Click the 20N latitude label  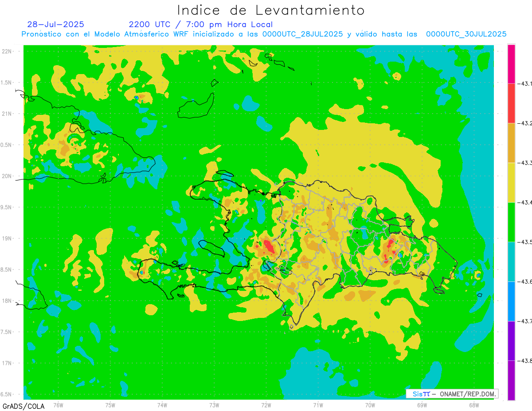pos(8,176)
